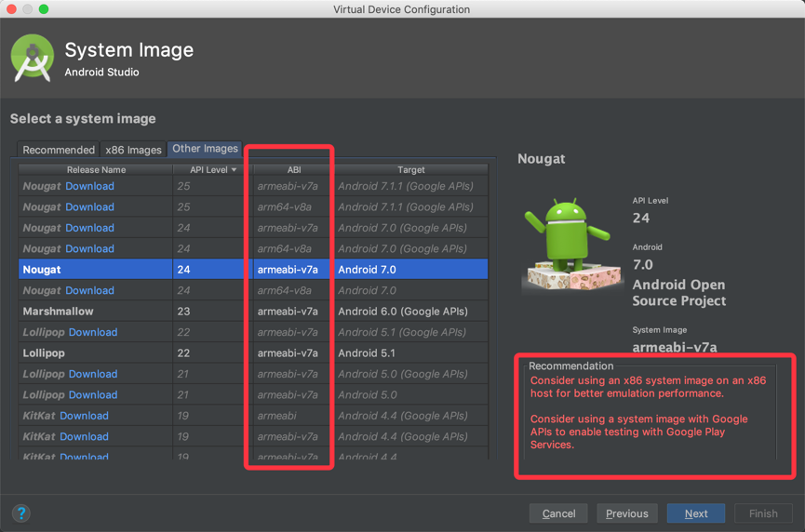Download Lollipop Android 5.0 image
The height and width of the screenshot is (532, 805).
[x=93, y=395]
